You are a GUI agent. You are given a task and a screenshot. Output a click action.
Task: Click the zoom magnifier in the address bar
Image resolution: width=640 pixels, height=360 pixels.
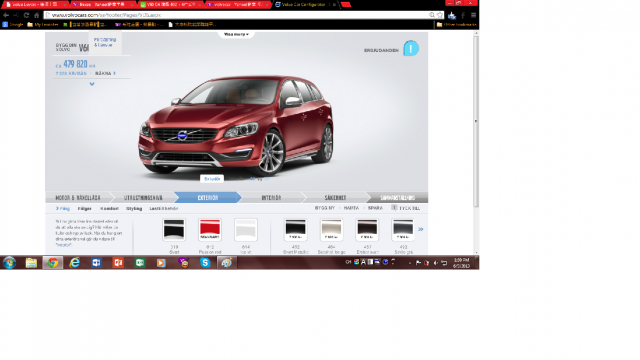432,15
